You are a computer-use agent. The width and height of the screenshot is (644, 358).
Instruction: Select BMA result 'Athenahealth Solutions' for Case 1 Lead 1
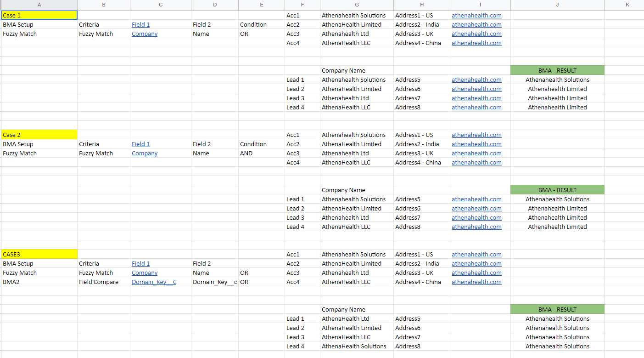click(557, 80)
